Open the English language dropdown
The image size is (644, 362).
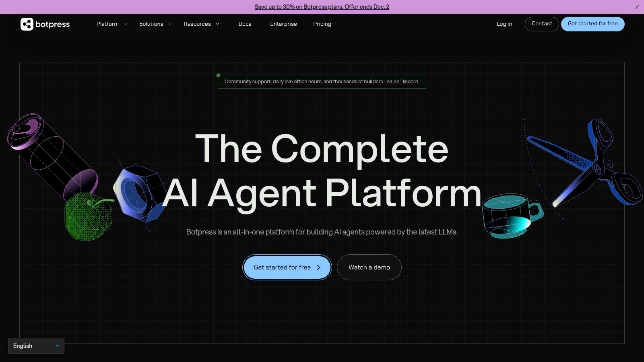click(36, 346)
